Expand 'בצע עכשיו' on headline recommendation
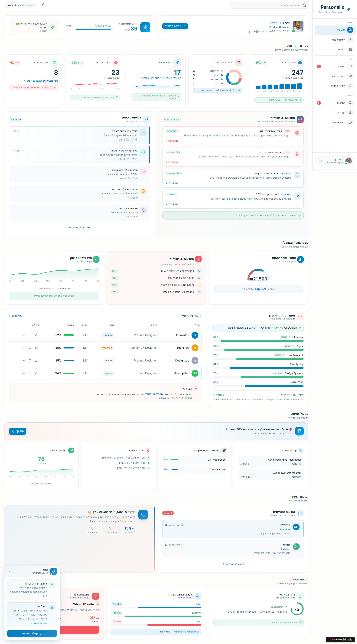Image resolution: width=357 pixels, height=644 pixels. point(172,141)
